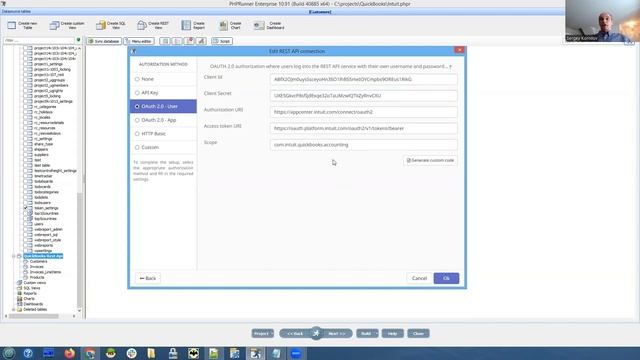This screenshot has width=640, height=360.
Task: Open the Menu editor
Action: click(x=139, y=41)
